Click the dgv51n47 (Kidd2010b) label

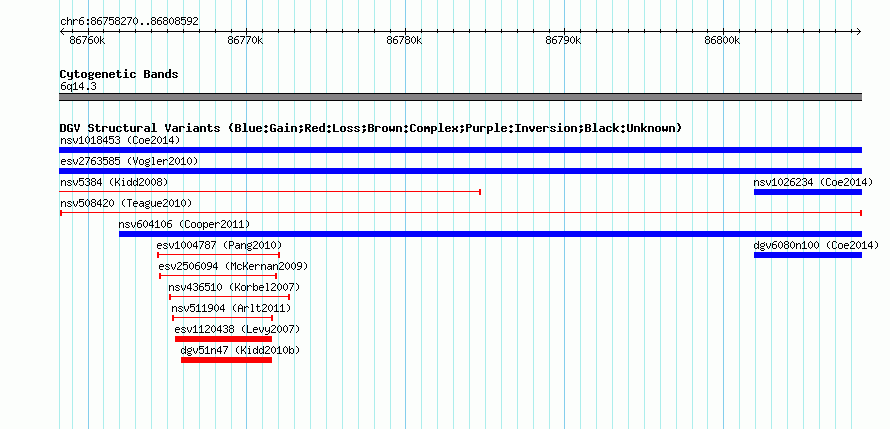(240, 350)
